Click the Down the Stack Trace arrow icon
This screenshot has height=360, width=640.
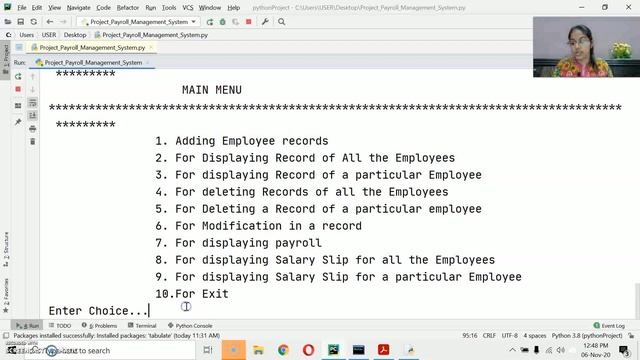[x=33, y=89]
